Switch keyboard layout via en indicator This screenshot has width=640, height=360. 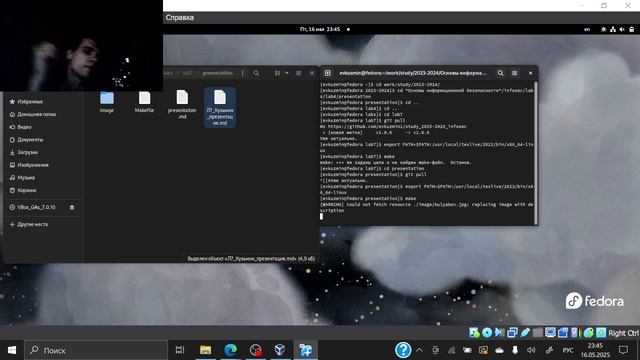pos(587,29)
